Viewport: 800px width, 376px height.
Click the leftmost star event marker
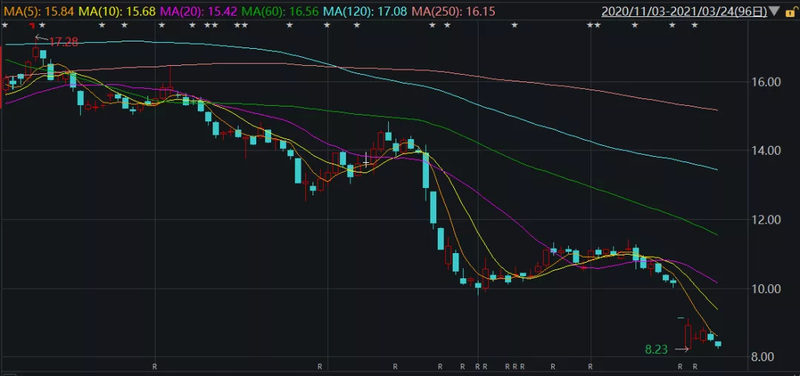[x=5, y=25]
